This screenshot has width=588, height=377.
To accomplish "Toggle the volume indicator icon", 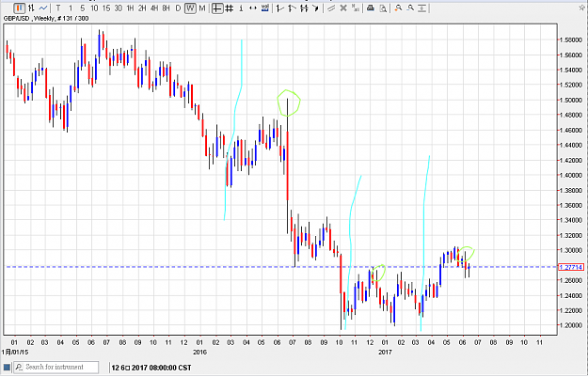I will click(265, 8).
